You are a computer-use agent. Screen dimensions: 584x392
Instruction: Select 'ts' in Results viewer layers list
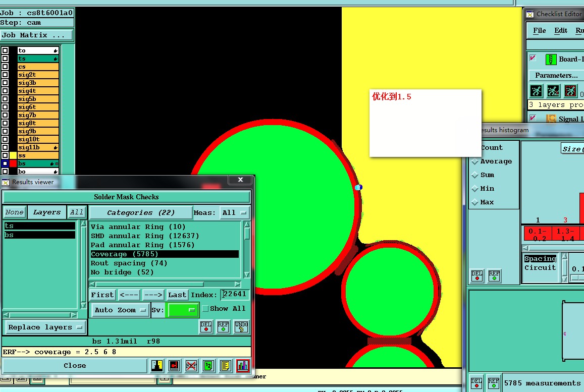tap(40, 226)
